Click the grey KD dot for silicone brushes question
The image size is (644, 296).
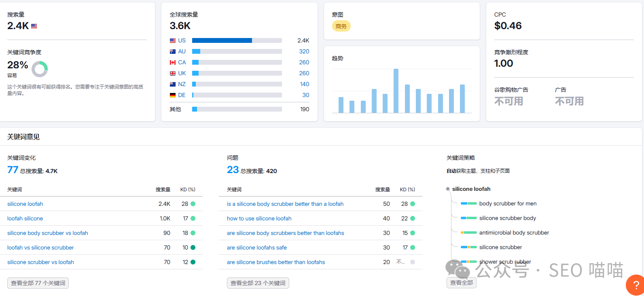coord(413,262)
